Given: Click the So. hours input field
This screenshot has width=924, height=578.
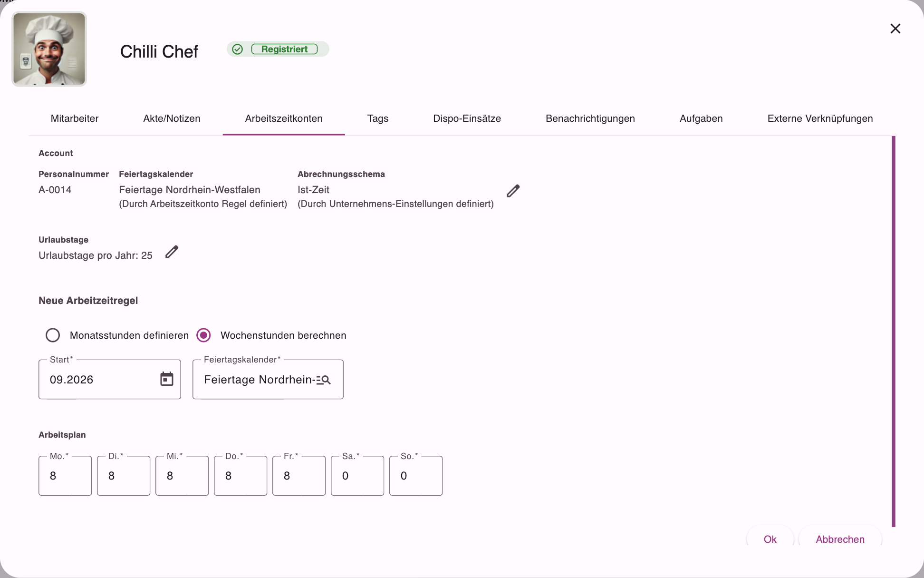Looking at the screenshot, I should 416,476.
